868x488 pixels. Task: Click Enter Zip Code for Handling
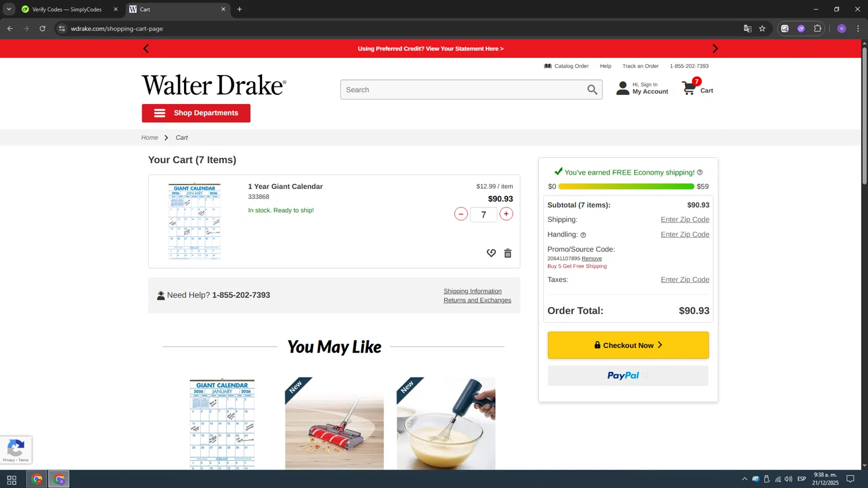(x=685, y=235)
